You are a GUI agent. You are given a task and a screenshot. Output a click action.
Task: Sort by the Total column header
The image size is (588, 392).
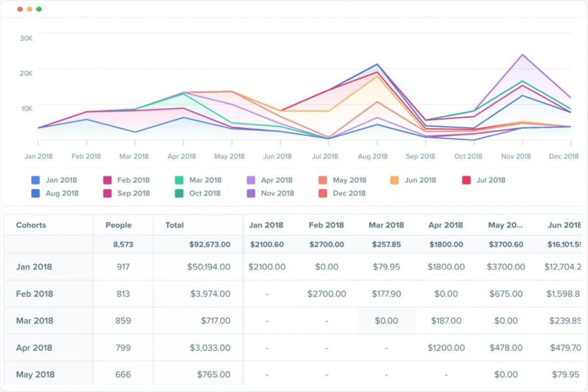pyautogui.click(x=175, y=225)
